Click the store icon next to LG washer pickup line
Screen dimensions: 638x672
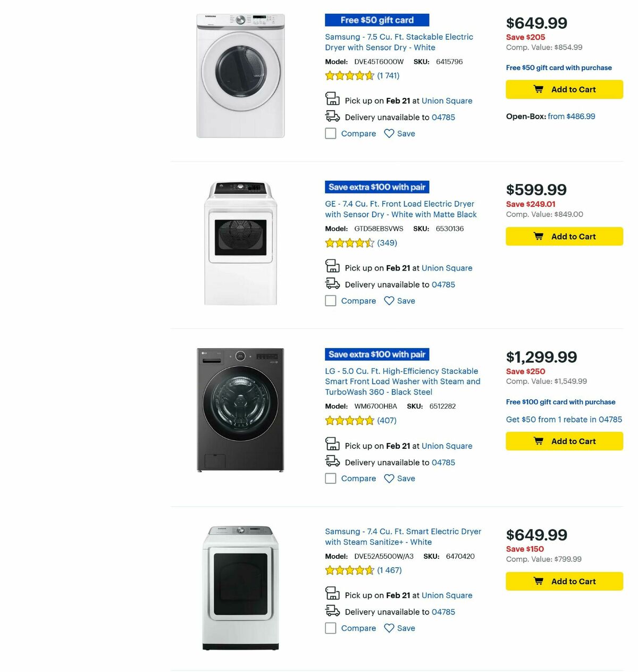pyautogui.click(x=332, y=444)
